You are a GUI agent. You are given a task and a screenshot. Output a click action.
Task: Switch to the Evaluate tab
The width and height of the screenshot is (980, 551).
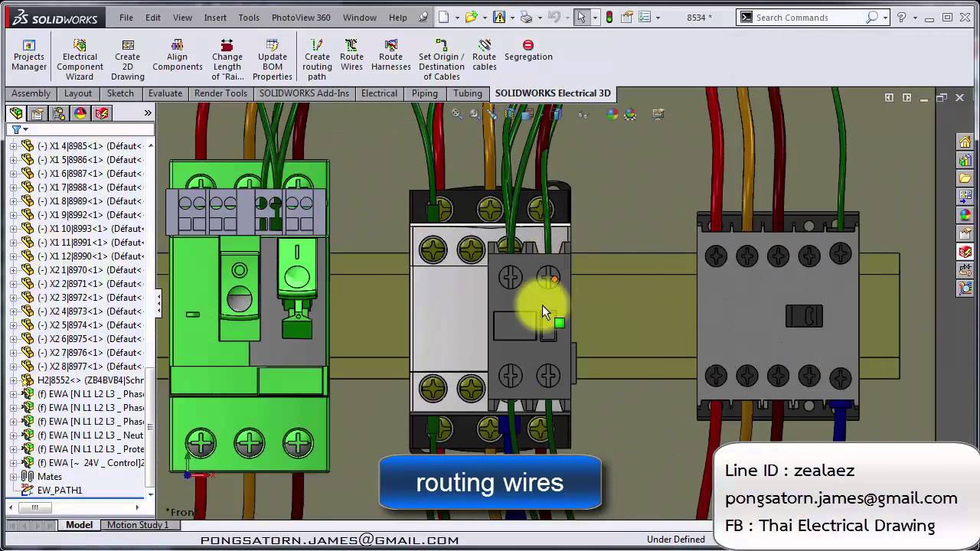pos(165,93)
